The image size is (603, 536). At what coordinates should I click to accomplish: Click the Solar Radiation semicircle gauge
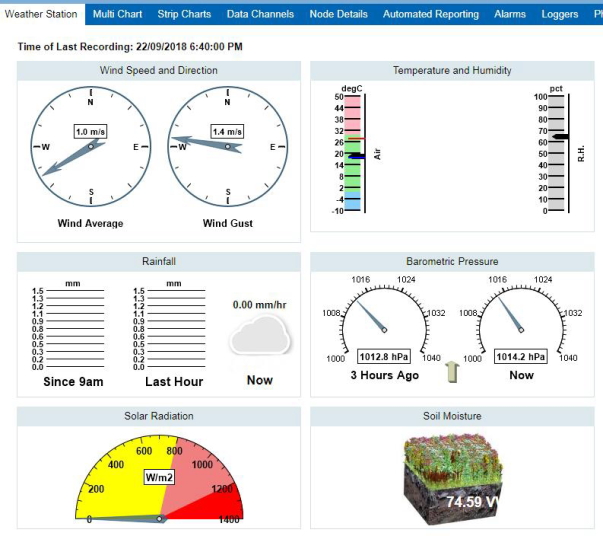(x=159, y=479)
